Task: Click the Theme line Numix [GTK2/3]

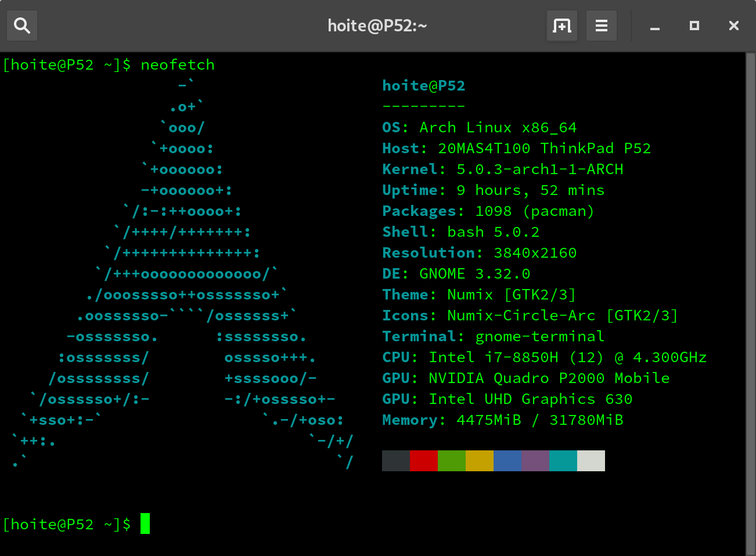Action: 479,295
